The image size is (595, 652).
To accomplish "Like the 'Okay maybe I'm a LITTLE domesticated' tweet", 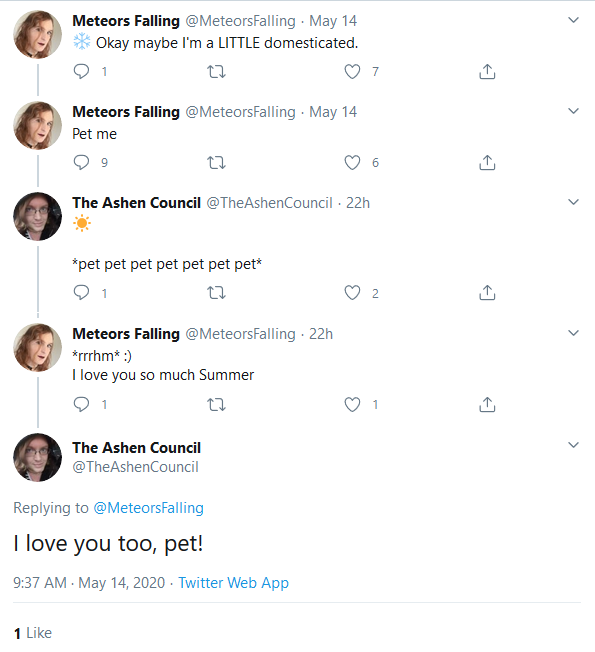I will tap(352, 72).
